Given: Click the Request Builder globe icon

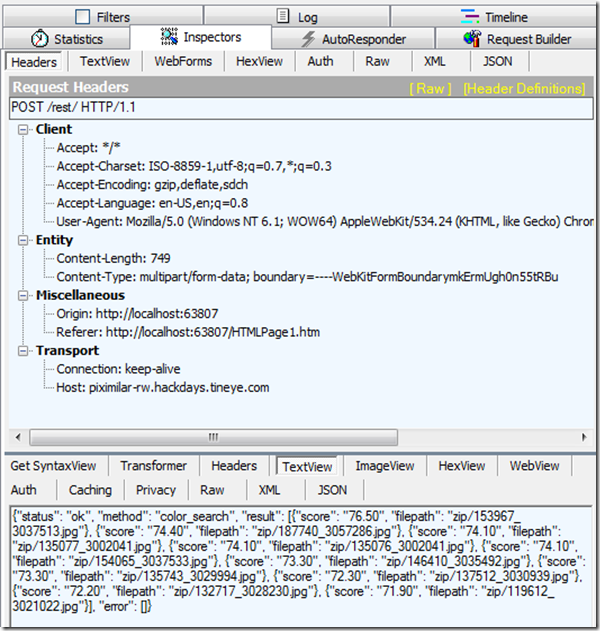Looking at the screenshot, I should point(472,39).
